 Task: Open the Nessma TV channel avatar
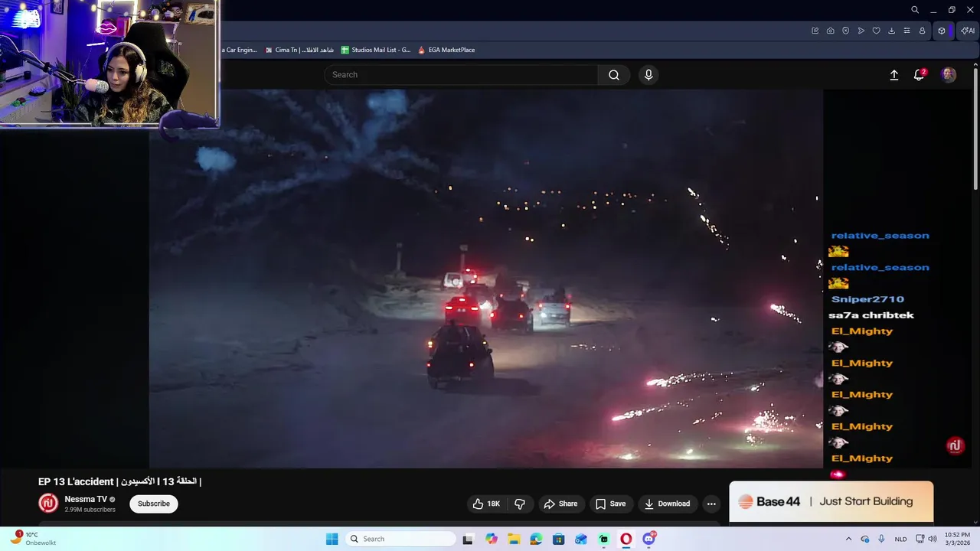click(48, 503)
